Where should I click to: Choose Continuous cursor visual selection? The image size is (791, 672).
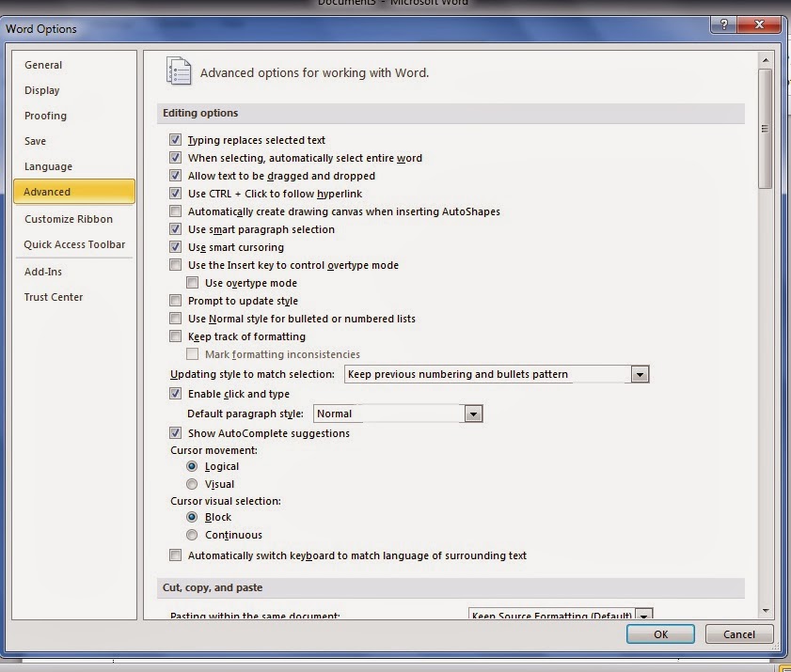[x=192, y=535]
